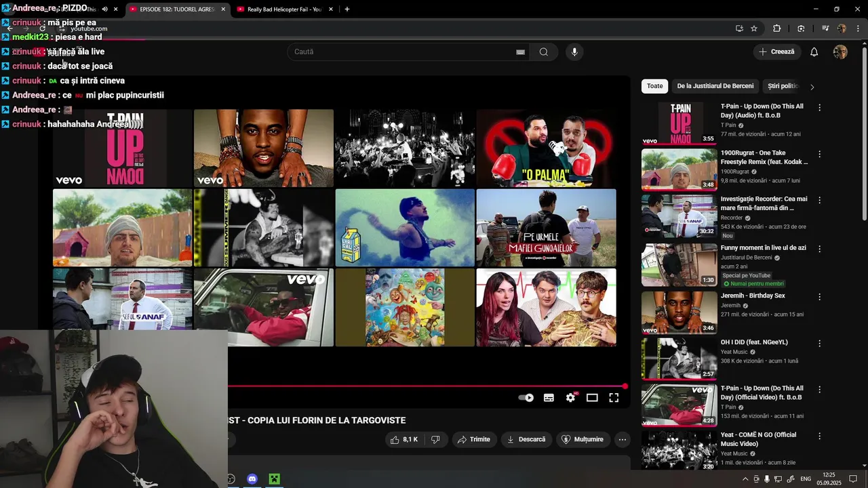Open YouTube notifications bell
The height and width of the screenshot is (488, 868).
814,52
